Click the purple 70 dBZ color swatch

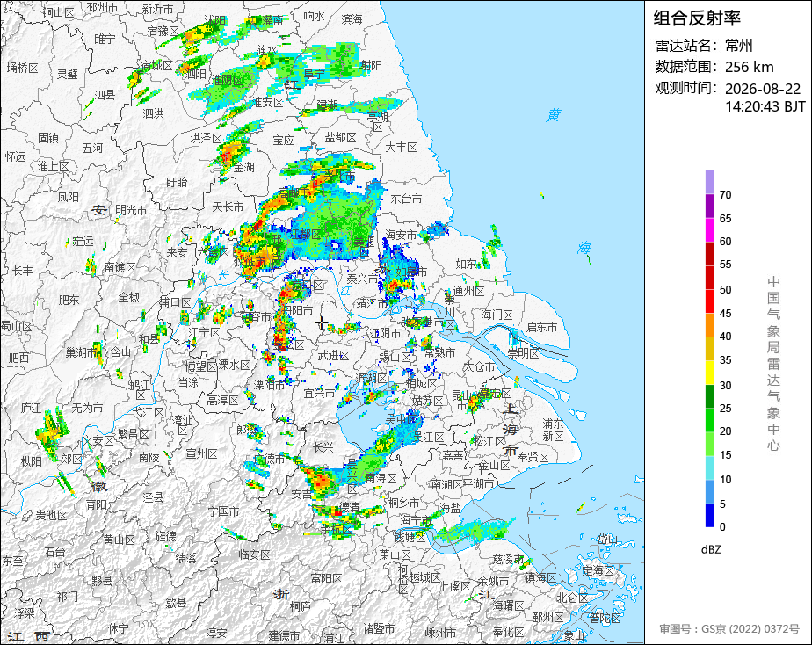tap(710, 182)
